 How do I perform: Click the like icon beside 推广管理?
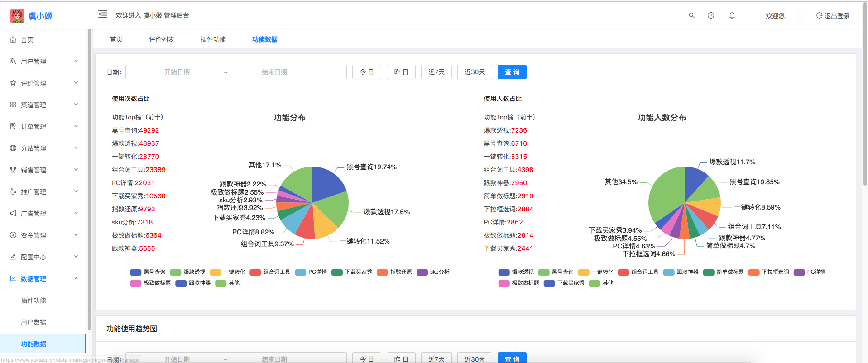(13, 191)
